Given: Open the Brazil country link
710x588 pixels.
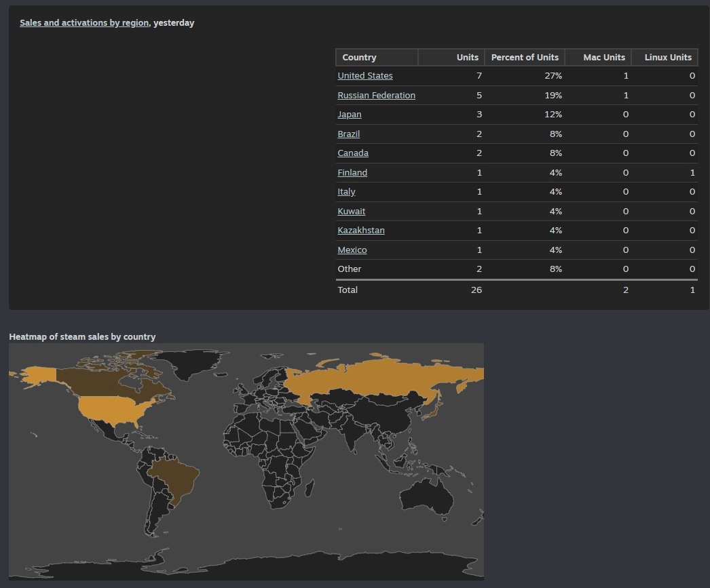Looking at the screenshot, I should 349,134.
